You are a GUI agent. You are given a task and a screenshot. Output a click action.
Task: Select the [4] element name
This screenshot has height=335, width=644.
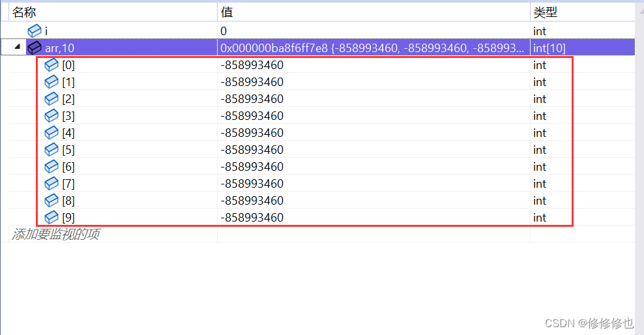click(x=68, y=132)
